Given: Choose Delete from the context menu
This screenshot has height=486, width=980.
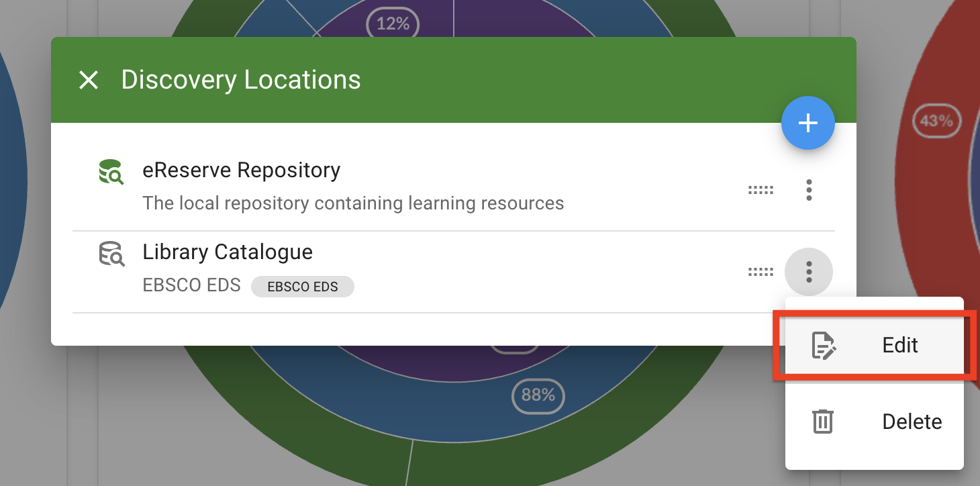Looking at the screenshot, I should tap(912, 422).
